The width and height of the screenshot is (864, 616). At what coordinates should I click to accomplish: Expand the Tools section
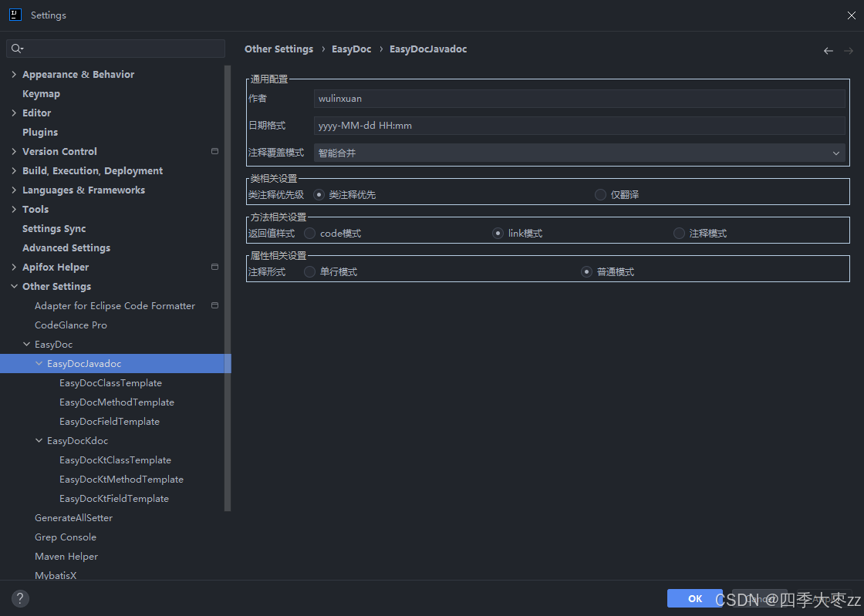[14, 209]
